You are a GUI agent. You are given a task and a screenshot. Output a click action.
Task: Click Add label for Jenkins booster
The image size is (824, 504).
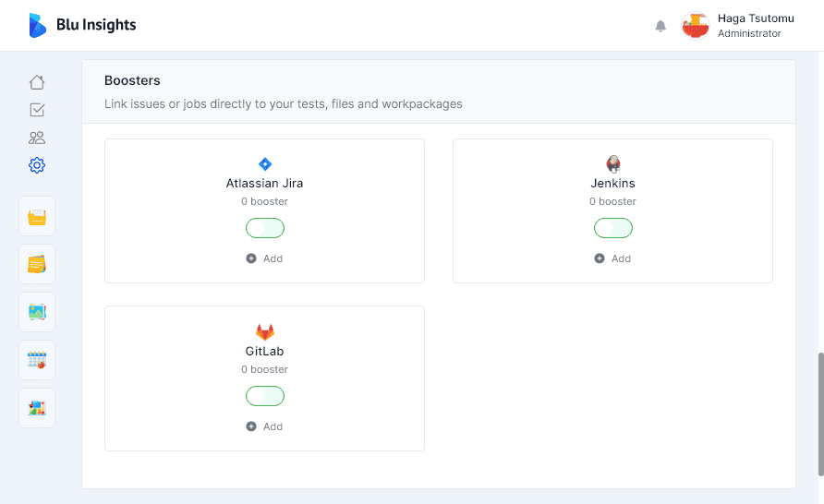coord(621,258)
